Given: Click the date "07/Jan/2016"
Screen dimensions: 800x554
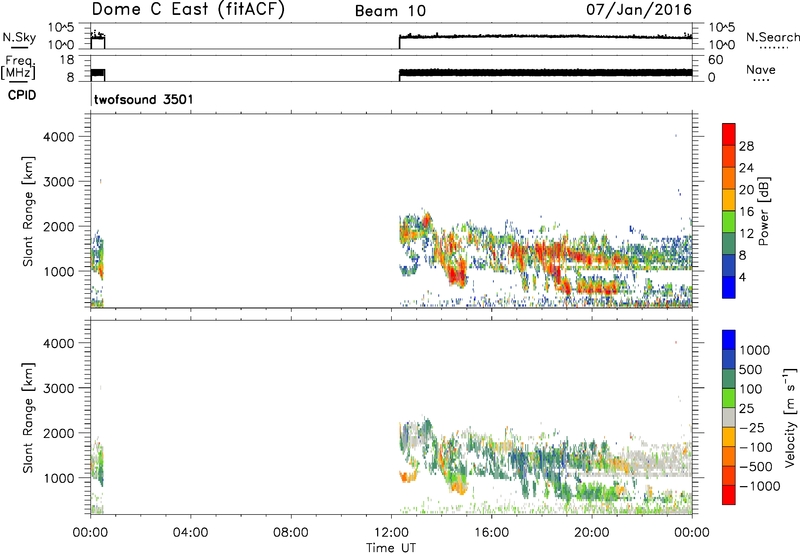Looking at the screenshot, I should pos(639,9).
